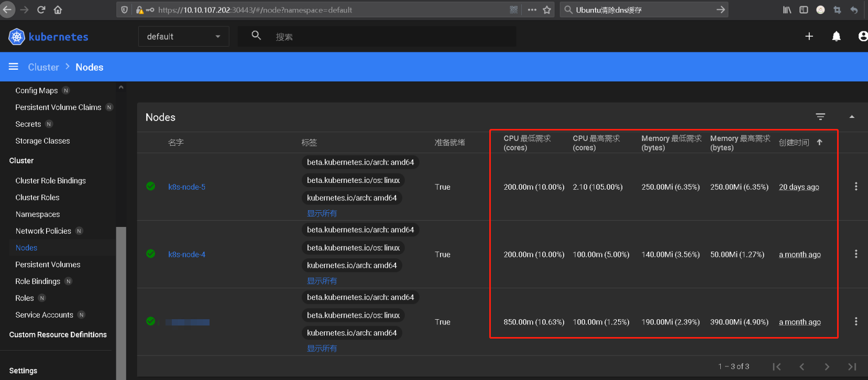The image size is (868, 380).
Task: Open the notifications bell
Action: (x=836, y=36)
